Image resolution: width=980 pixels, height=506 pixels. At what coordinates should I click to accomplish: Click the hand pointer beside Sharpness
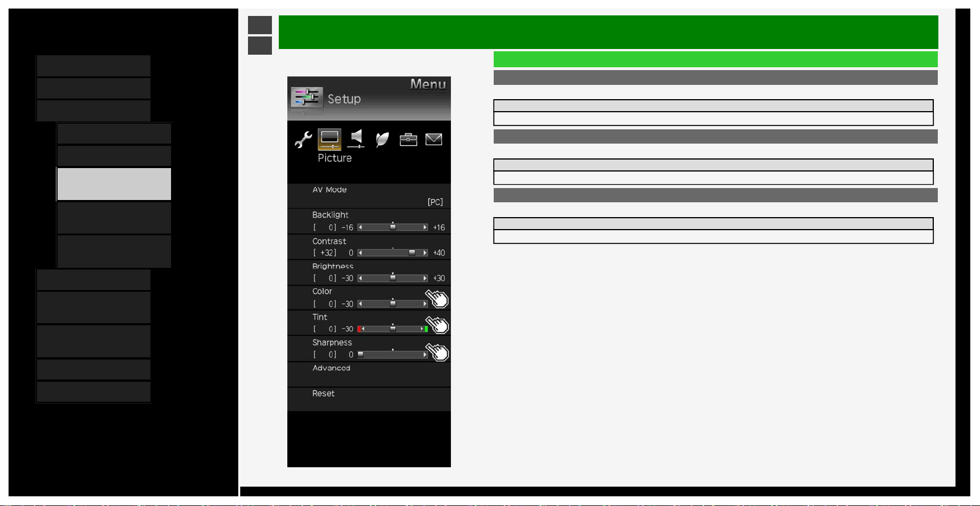[x=437, y=352]
